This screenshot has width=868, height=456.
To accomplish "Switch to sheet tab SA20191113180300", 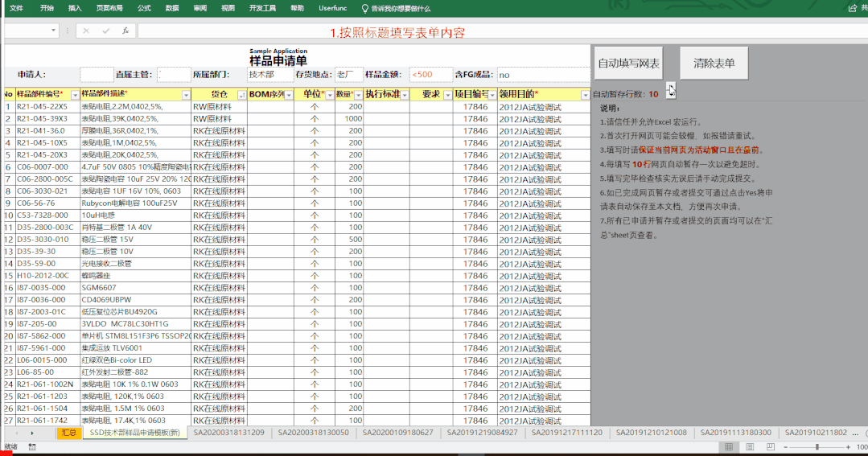I will [x=736, y=433].
